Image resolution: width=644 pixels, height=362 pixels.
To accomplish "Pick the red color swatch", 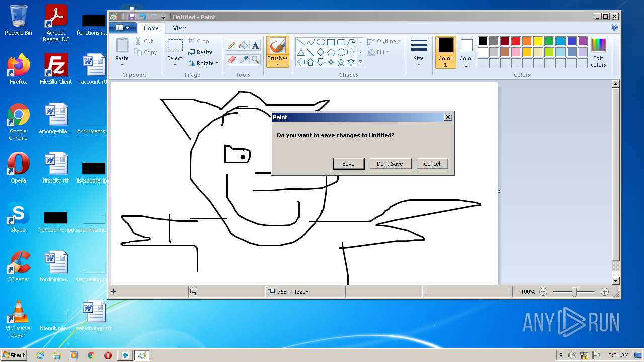I will [x=516, y=41].
